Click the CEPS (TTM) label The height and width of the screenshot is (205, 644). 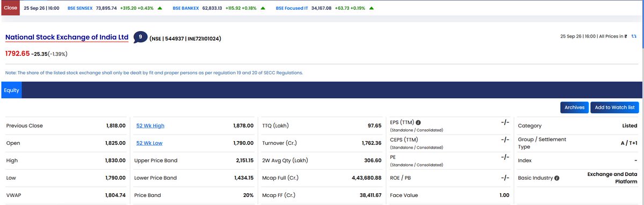(x=403, y=140)
